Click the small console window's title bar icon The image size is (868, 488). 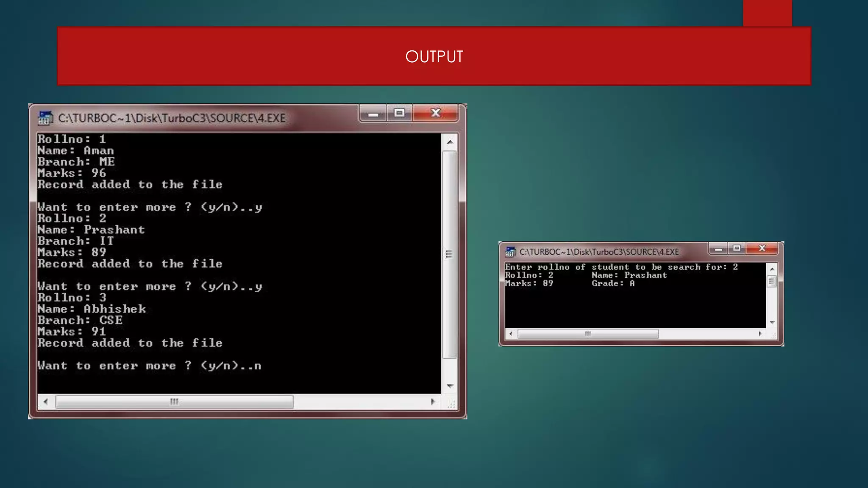point(510,252)
